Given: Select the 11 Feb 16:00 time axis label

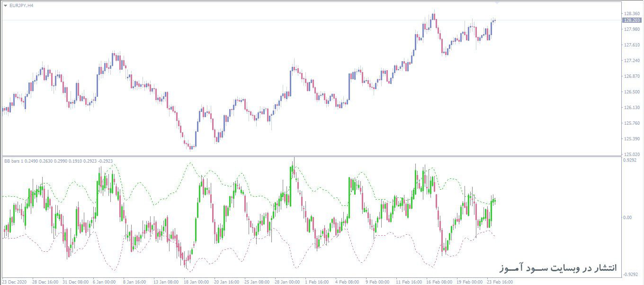Looking at the screenshot, I should 409,282.
